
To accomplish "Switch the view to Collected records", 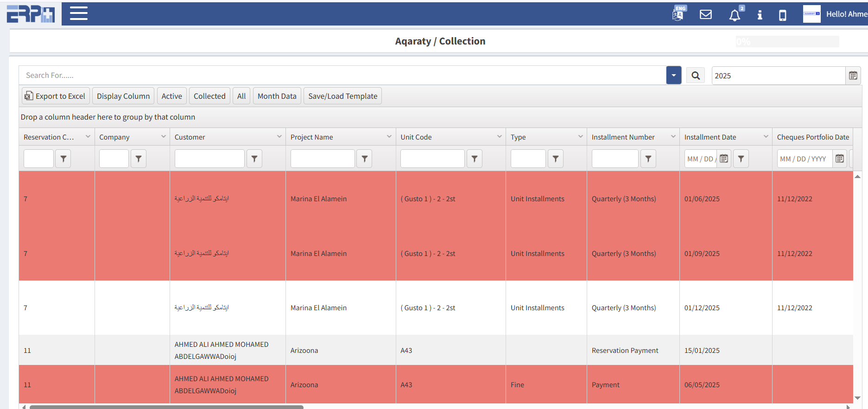I will (209, 96).
